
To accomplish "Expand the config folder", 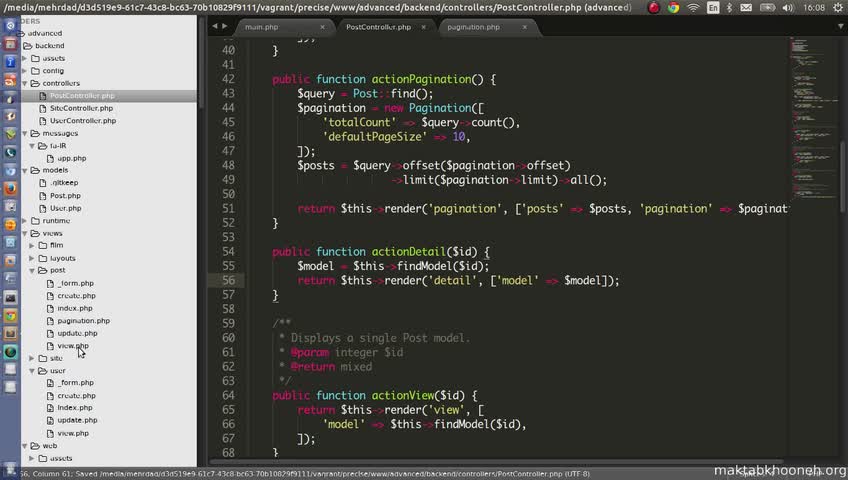I will click(24, 70).
